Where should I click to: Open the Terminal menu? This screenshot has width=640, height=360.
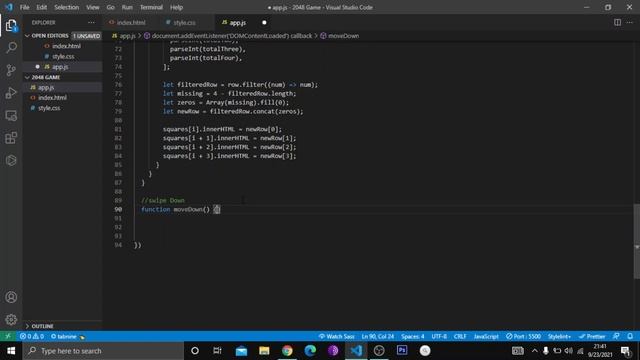coord(151,7)
